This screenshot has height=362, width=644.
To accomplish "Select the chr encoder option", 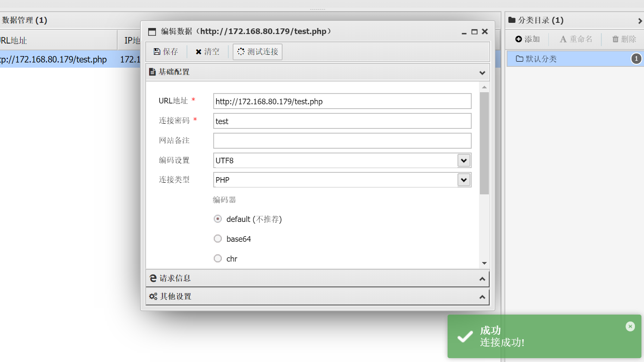I will coord(218,258).
